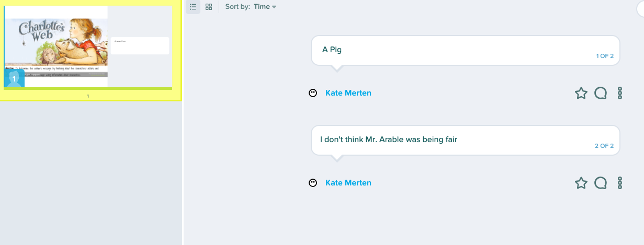The width and height of the screenshot is (644, 245).
Task: Open Kate Merten's name under Mr. Arable response
Action: point(348,183)
